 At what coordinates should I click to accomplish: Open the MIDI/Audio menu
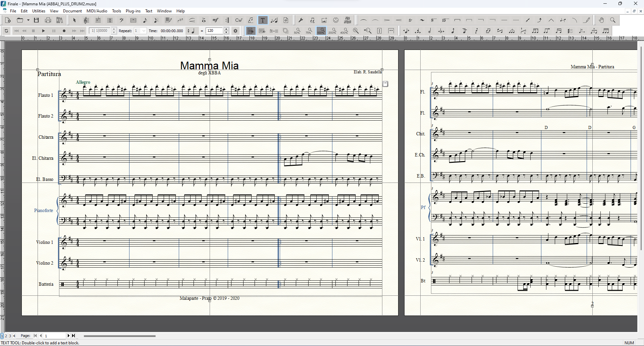point(97,11)
